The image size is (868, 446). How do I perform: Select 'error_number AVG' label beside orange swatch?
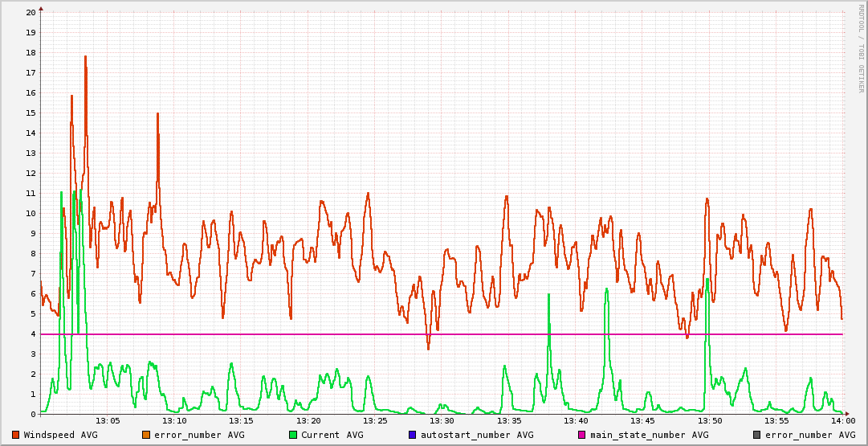click(x=199, y=435)
